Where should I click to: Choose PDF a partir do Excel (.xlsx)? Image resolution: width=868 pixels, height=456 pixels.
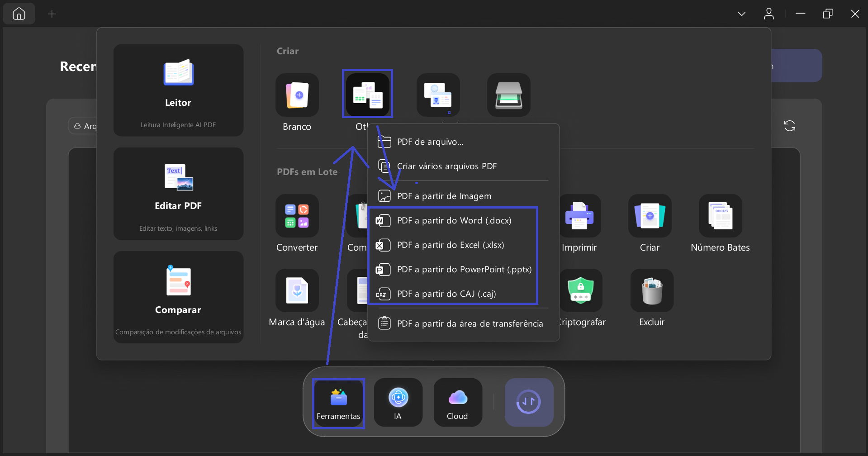464,245
